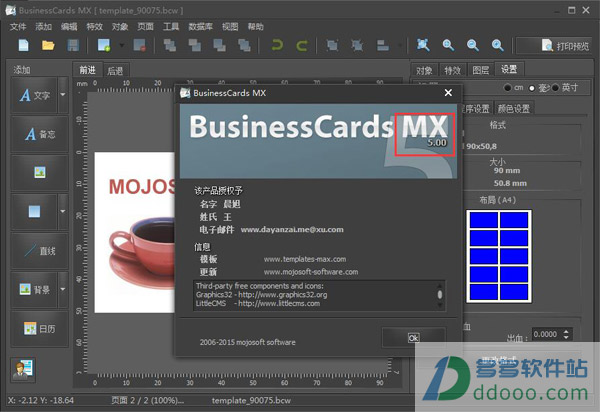
Task: Select the cm unit radio button
Action: coord(507,88)
